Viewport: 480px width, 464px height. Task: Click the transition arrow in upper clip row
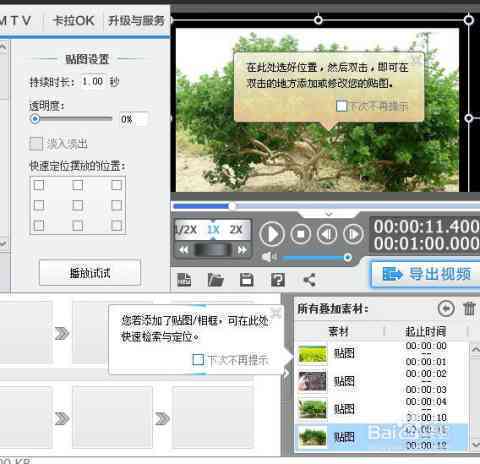(x=62, y=333)
